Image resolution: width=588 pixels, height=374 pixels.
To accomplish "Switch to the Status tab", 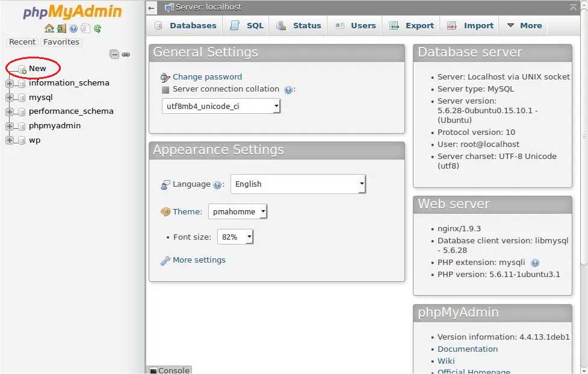I will (307, 25).
